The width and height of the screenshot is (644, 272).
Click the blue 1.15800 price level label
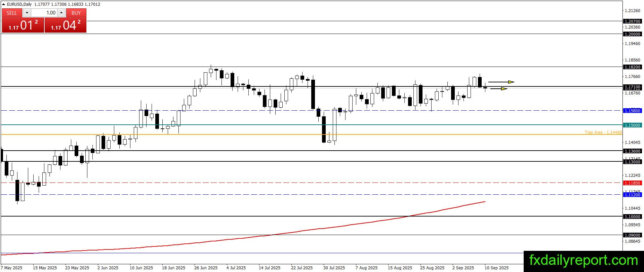pos(632,111)
